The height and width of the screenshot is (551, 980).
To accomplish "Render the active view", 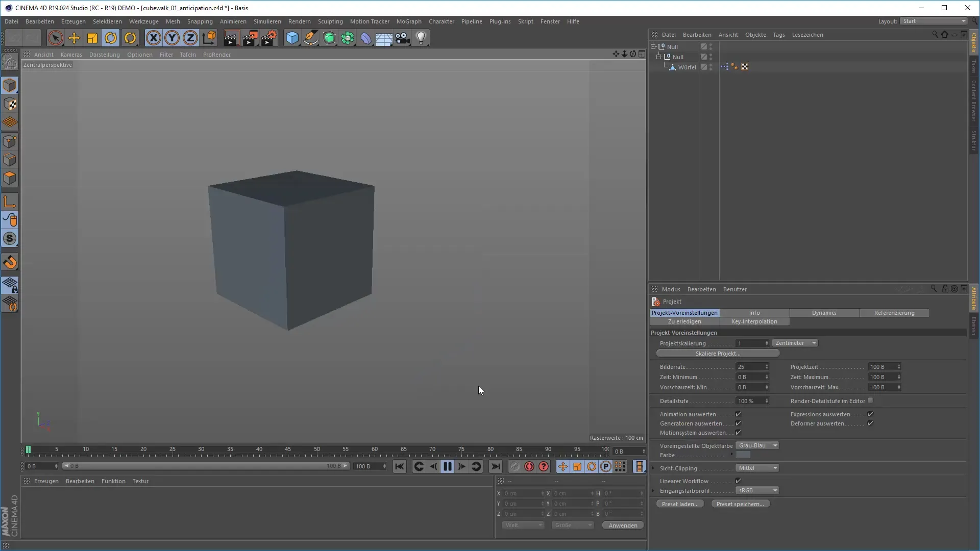I will click(231, 38).
